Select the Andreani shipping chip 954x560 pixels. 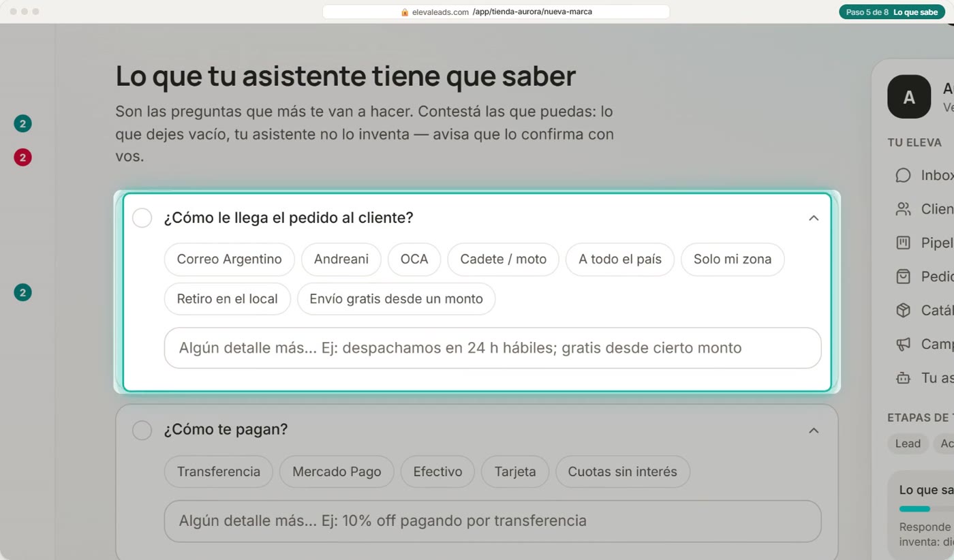point(341,260)
